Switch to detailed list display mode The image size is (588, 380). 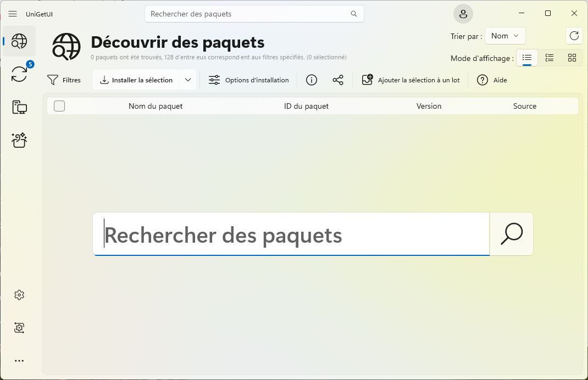550,58
